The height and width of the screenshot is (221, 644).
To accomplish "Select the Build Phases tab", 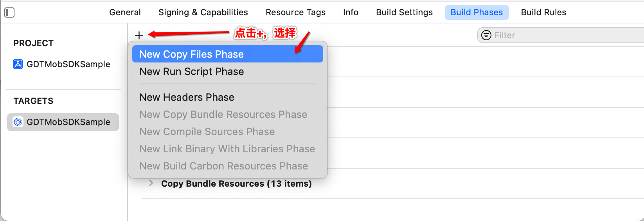I will coord(477,12).
